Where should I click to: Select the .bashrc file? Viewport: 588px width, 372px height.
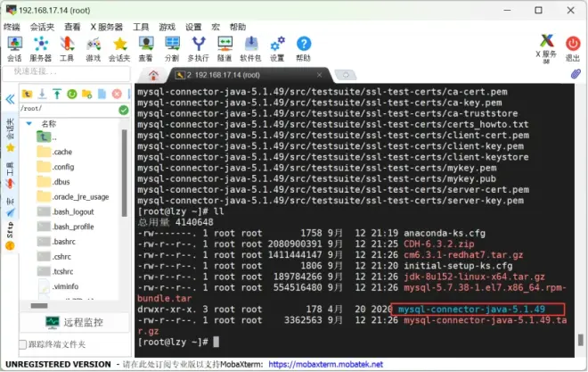pos(56,242)
